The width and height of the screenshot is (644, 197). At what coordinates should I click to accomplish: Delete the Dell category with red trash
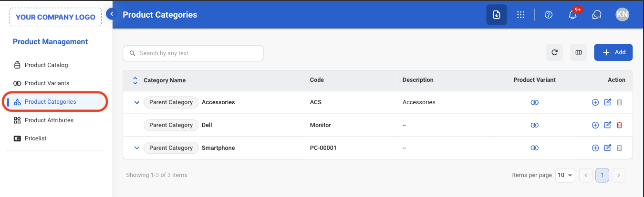620,125
